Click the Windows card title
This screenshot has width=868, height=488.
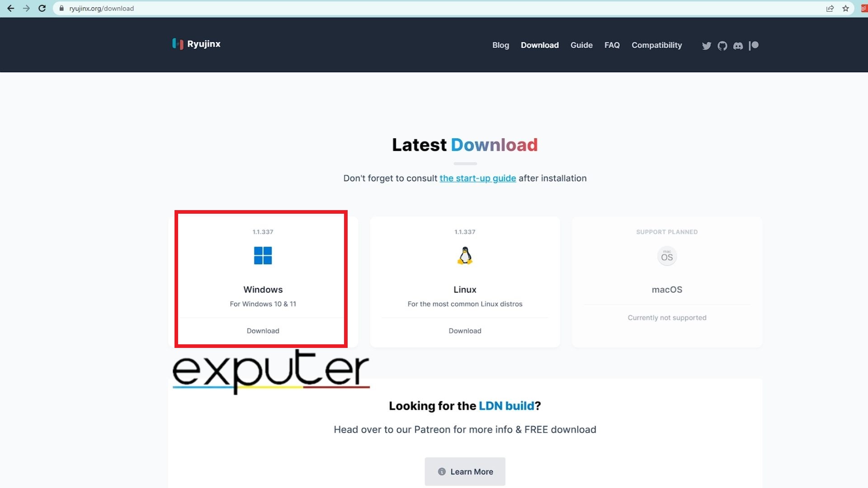pyautogui.click(x=263, y=290)
